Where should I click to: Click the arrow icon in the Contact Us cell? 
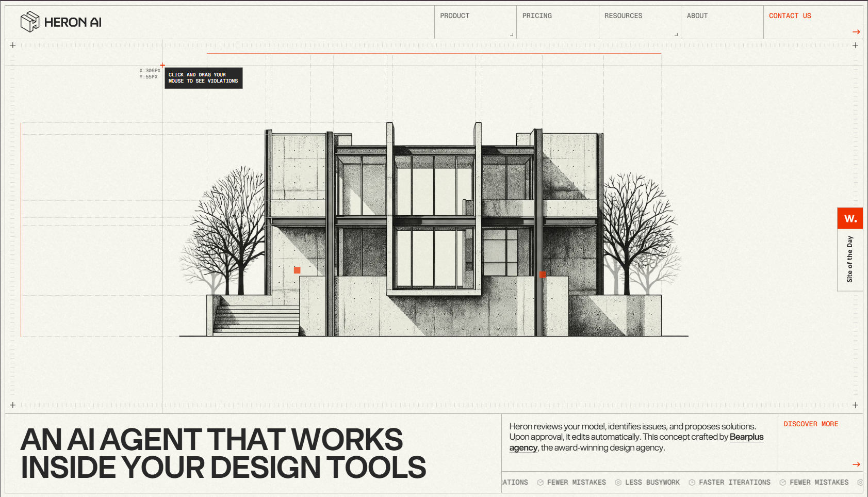856,32
